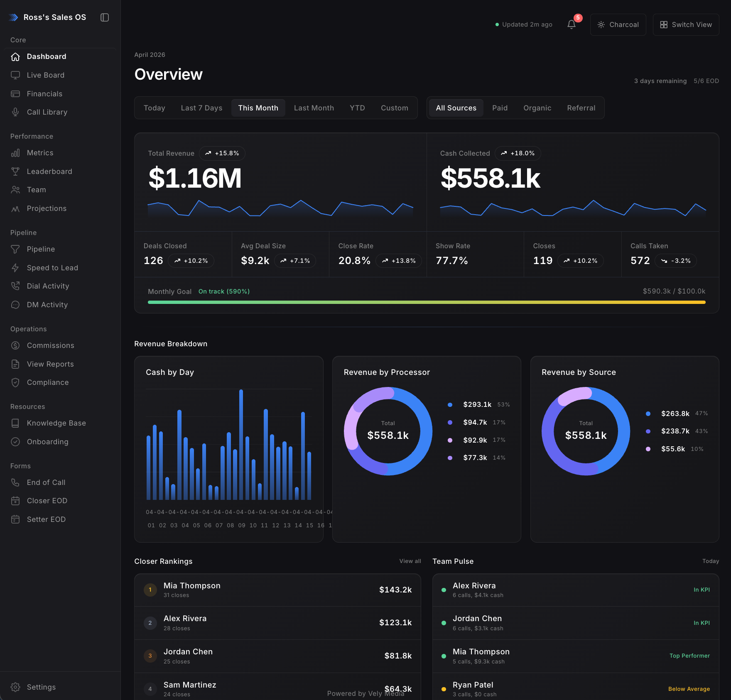This screenshot has height=700, width=731.
Task: Open Dial Activity phone icon
Action: pyautogui.click(x=15, y=286)
